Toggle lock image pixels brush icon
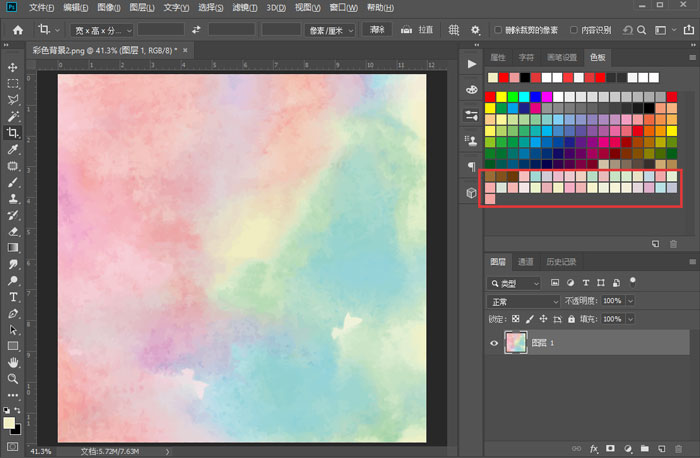 pos(529,319)
